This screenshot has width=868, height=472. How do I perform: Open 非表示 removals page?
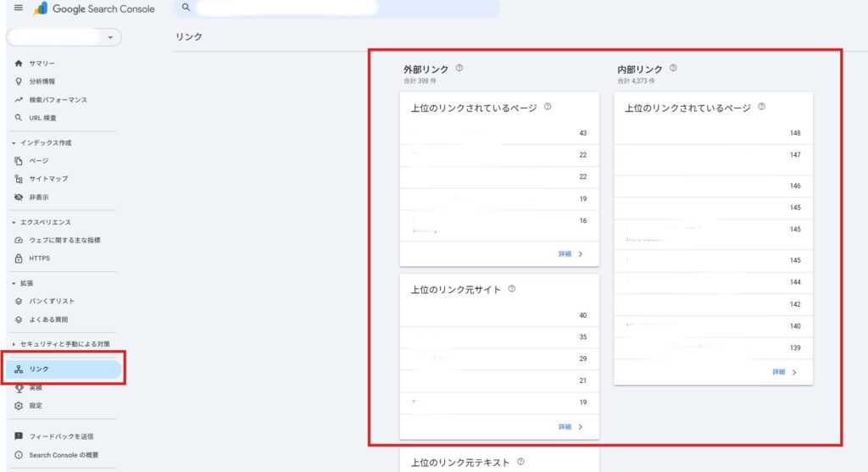coord(39,197)
